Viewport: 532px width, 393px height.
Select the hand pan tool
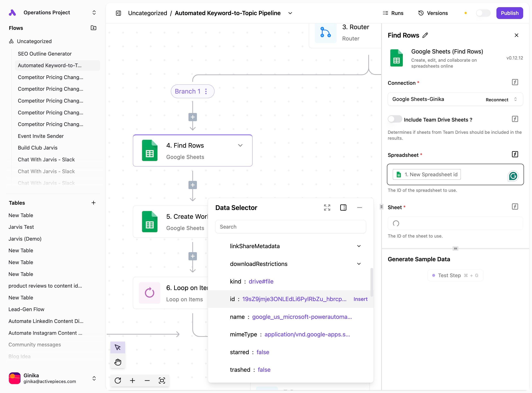click(x=118, y=362)
